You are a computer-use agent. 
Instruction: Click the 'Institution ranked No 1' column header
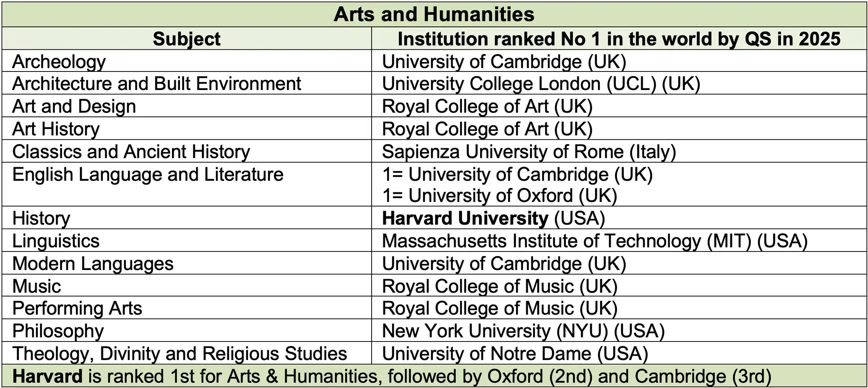[619, 39]
